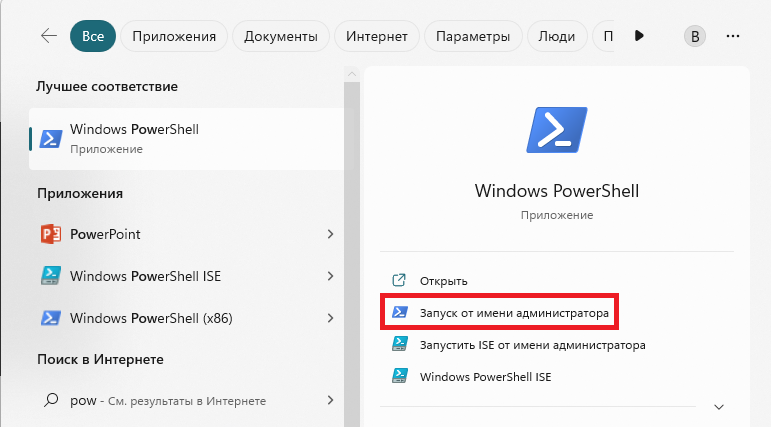Open the PowerPoint app icon in results
771x427 pixels.
tap(51, 234)
